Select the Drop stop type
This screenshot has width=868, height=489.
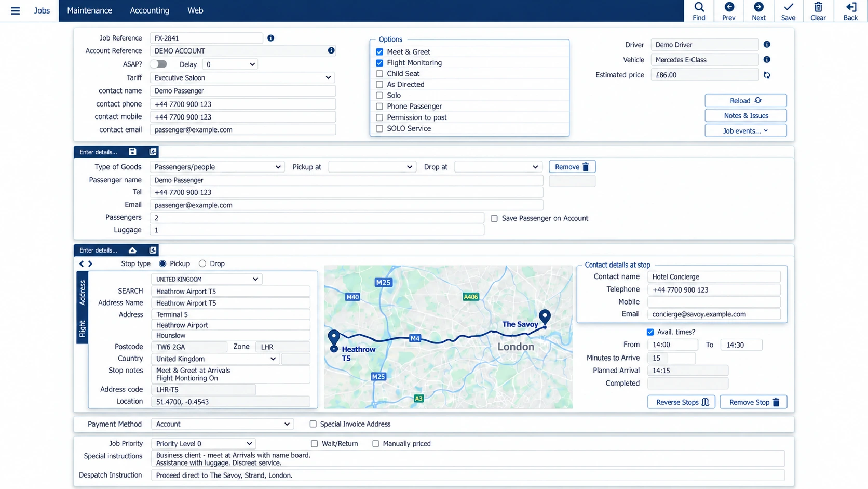pos(202,263)
